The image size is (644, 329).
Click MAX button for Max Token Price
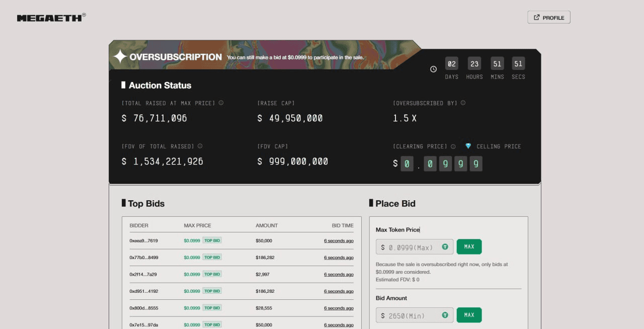click(469, 246)
